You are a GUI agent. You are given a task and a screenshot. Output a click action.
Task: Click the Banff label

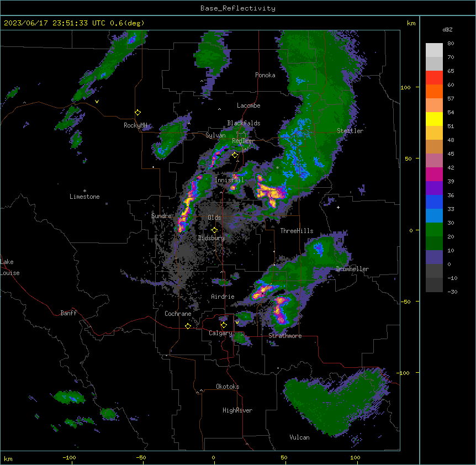coord(68,313)
